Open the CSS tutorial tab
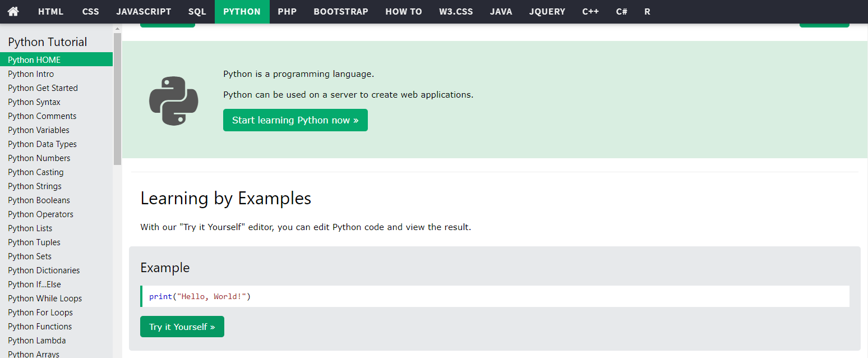This screenshot has height=358, width=868. coord(91,11)
